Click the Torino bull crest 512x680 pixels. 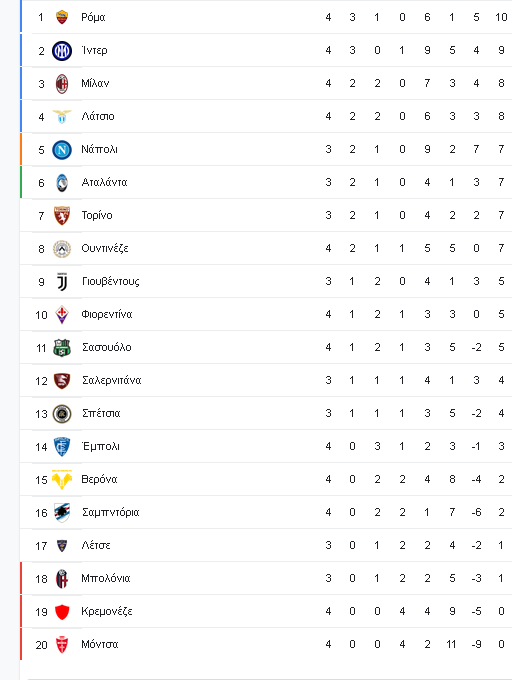(x=62, y=216)
